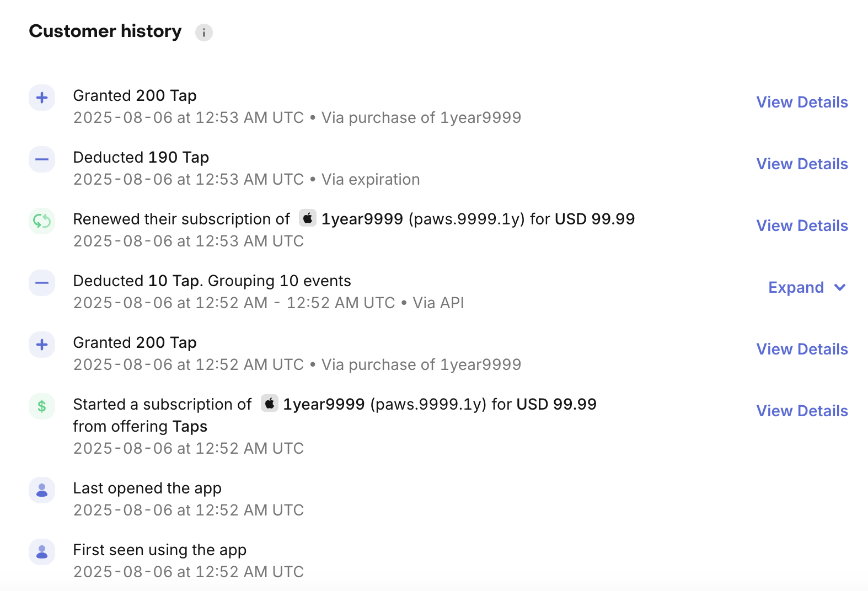The height and width of the screenshot is (591, 868).
Task: Click the person icon for First seen using the app
Action: (42, 552)
